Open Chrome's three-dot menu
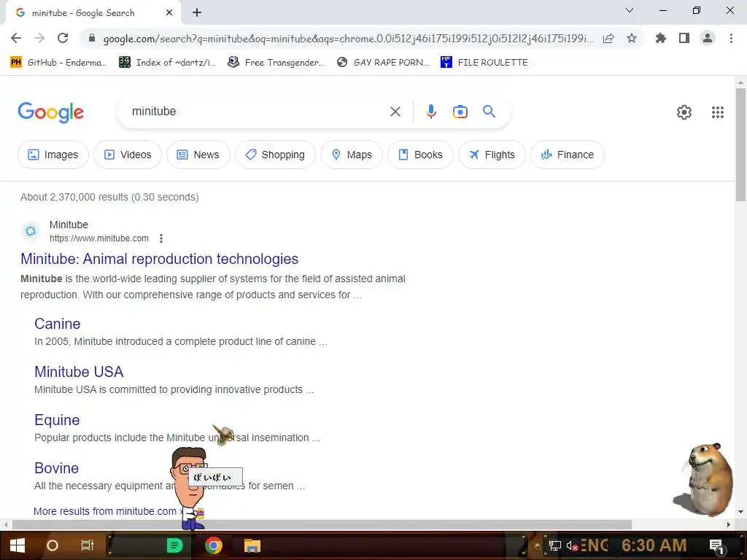 (x=731, y=38)
